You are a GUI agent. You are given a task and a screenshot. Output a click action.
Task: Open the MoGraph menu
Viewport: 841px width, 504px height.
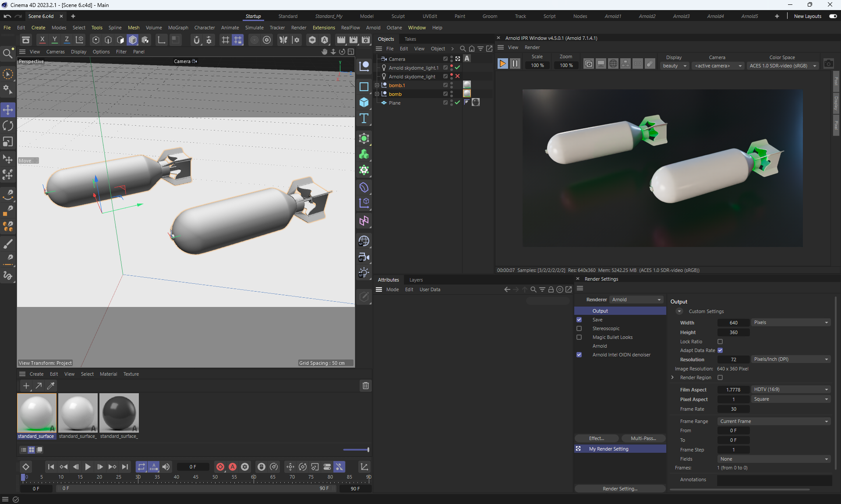pos(178,28)
